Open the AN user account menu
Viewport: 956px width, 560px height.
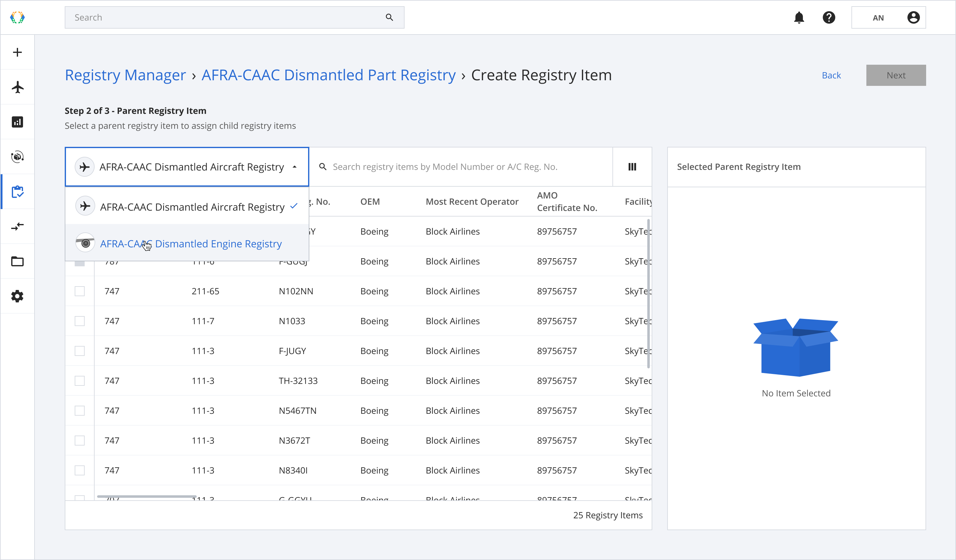888,17
